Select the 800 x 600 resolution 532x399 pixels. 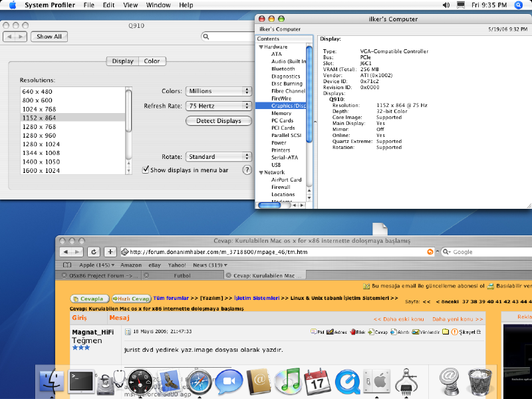[x=72, y=100]
